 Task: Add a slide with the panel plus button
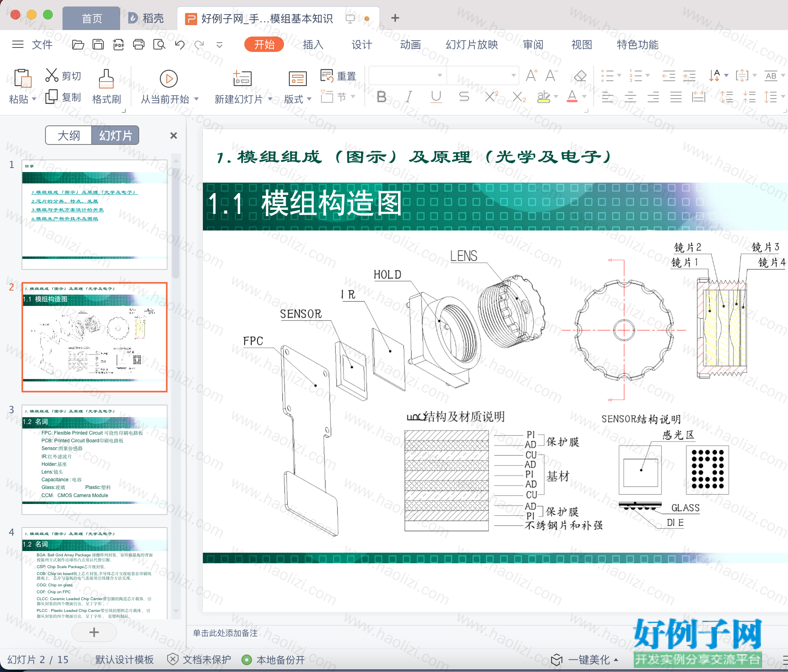click(x=94, y=632)
